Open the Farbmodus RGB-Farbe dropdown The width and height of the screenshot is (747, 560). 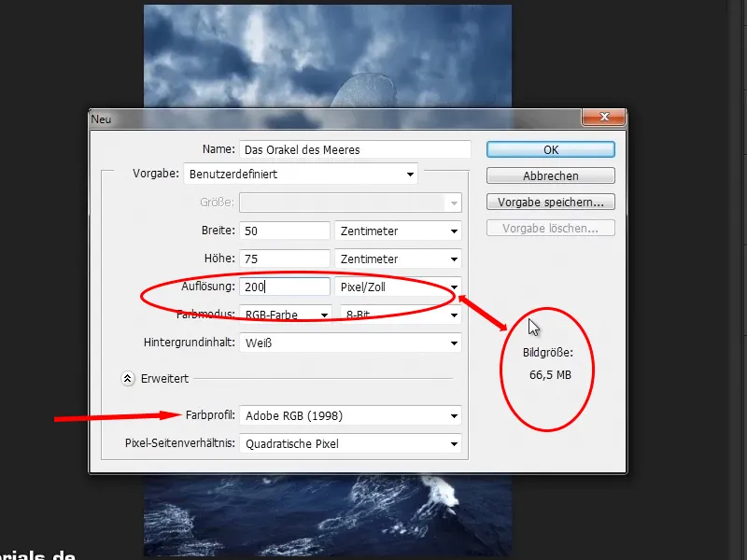(x=286, y=315)
